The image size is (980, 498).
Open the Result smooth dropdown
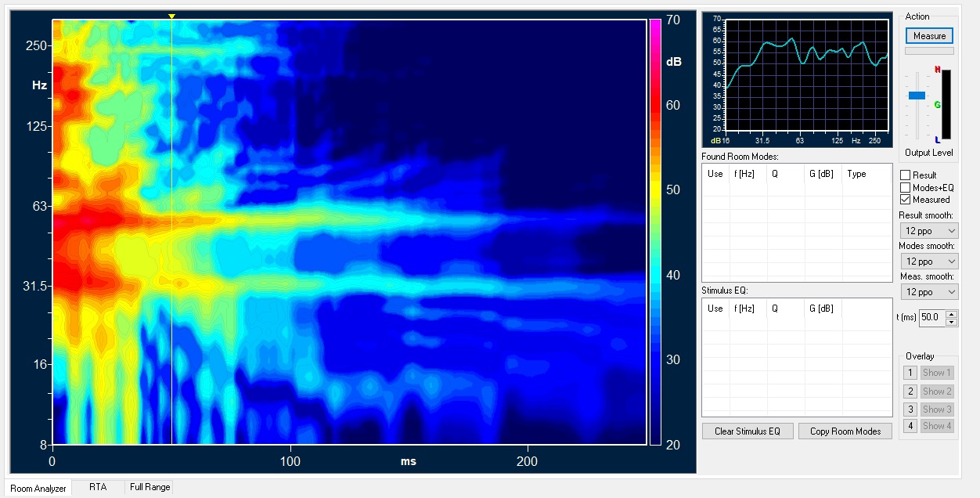(928, 231)
